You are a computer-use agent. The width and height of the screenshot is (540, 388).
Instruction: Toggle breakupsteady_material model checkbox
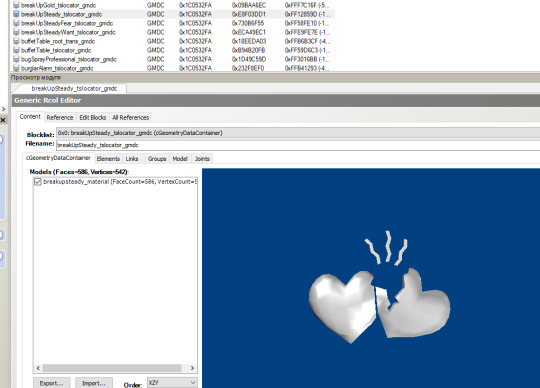[38, 181]
